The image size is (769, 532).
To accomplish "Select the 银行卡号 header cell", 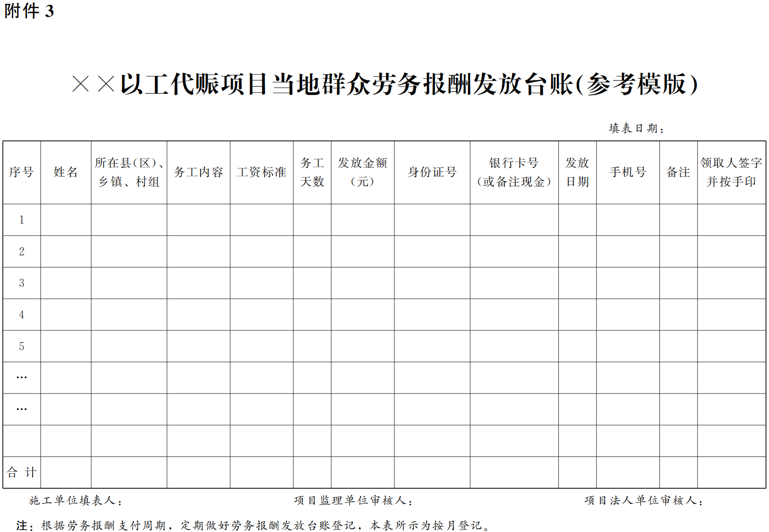I will (514, 172).
